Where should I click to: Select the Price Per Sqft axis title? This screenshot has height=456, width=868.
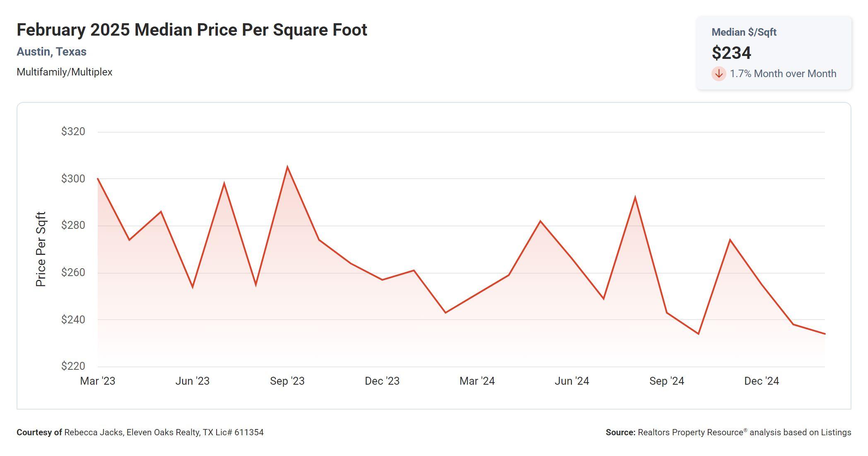point(41,249)
